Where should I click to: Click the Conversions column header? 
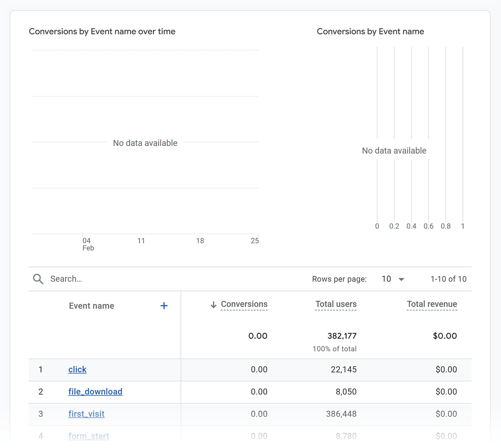244,304
